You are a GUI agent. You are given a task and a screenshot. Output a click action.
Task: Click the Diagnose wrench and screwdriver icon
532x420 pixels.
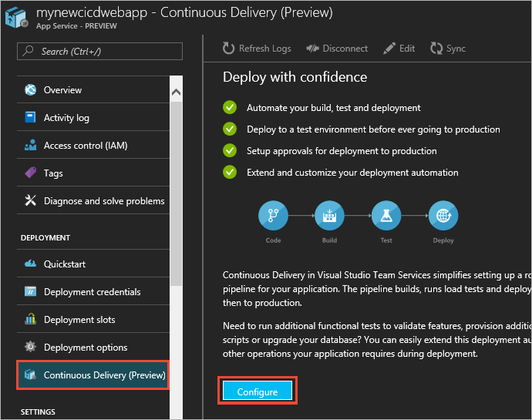tap(30, 200)
